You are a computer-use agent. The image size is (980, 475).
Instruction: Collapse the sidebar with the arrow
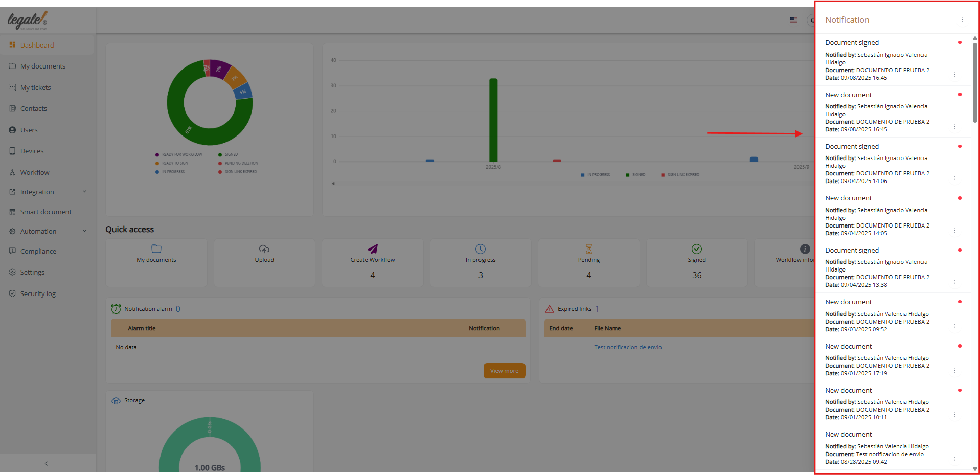(x=46, y=463)
